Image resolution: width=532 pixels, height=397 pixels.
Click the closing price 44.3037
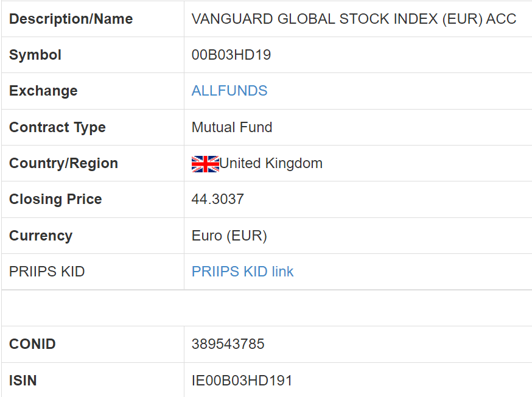pos(218,199)
